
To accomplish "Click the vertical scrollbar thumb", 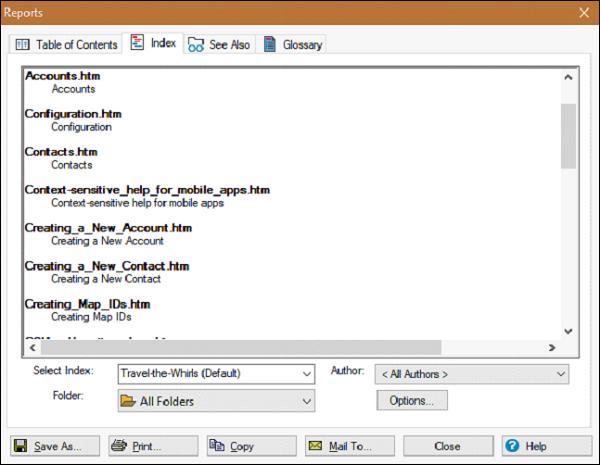I will tap(568, 136).
